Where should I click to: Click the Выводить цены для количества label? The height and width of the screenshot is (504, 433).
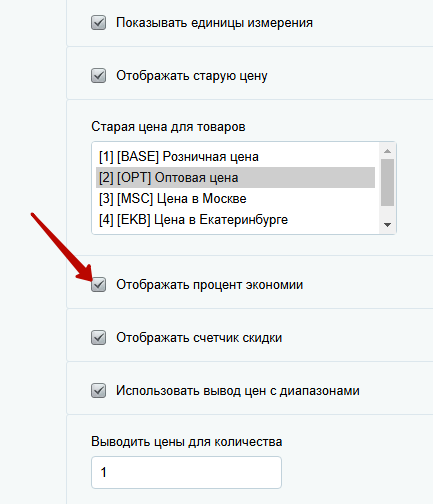(187, 442)
